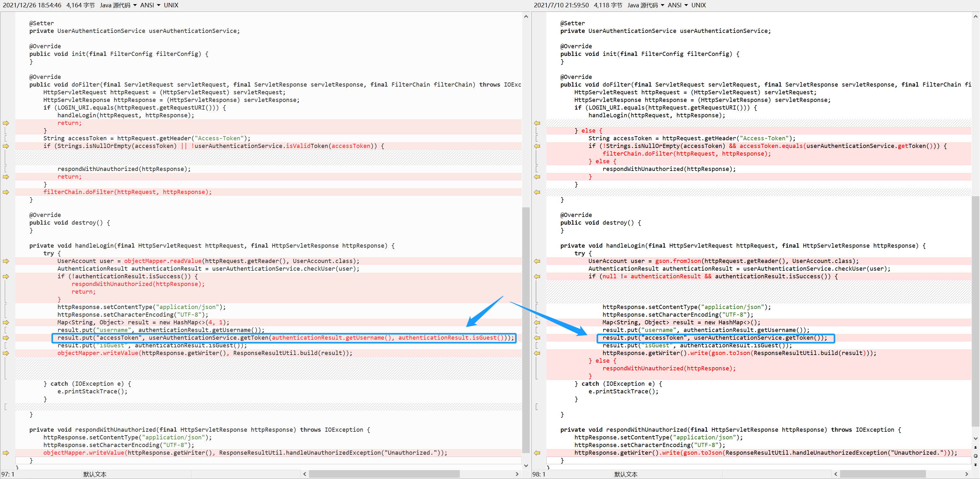Click left pane horizontal scrollbar right arrow
Screen dimensions: 980x479
[517, 474]
